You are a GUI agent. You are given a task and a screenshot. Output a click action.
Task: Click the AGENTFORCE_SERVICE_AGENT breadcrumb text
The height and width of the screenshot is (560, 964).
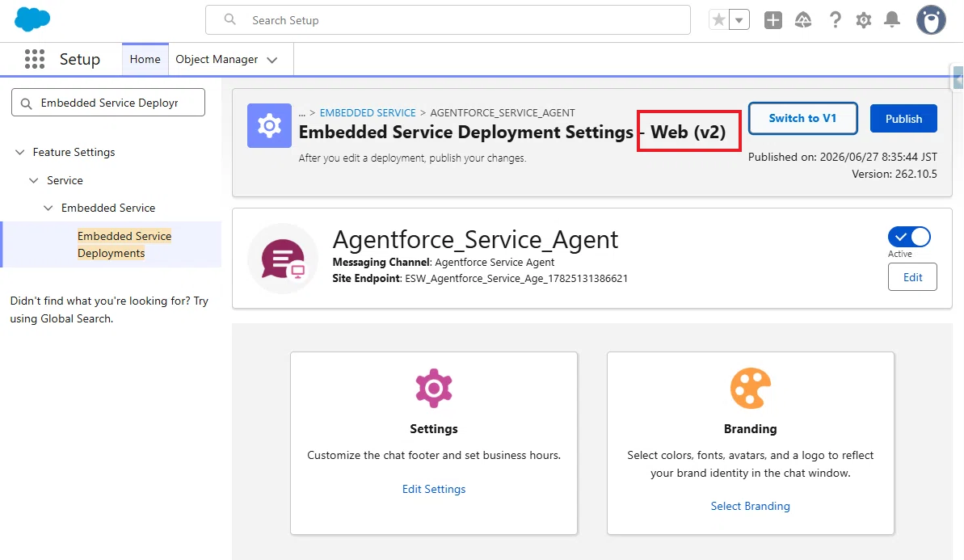point(503,112)
